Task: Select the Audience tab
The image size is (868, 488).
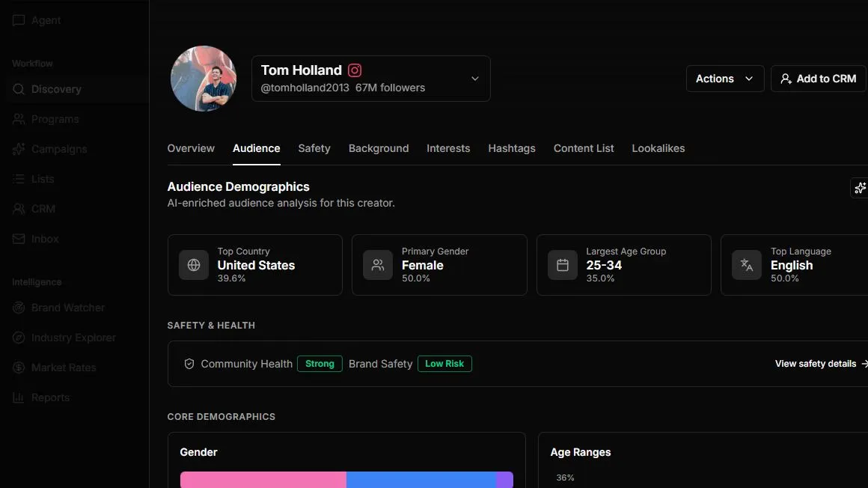Action: coord(257,148)
